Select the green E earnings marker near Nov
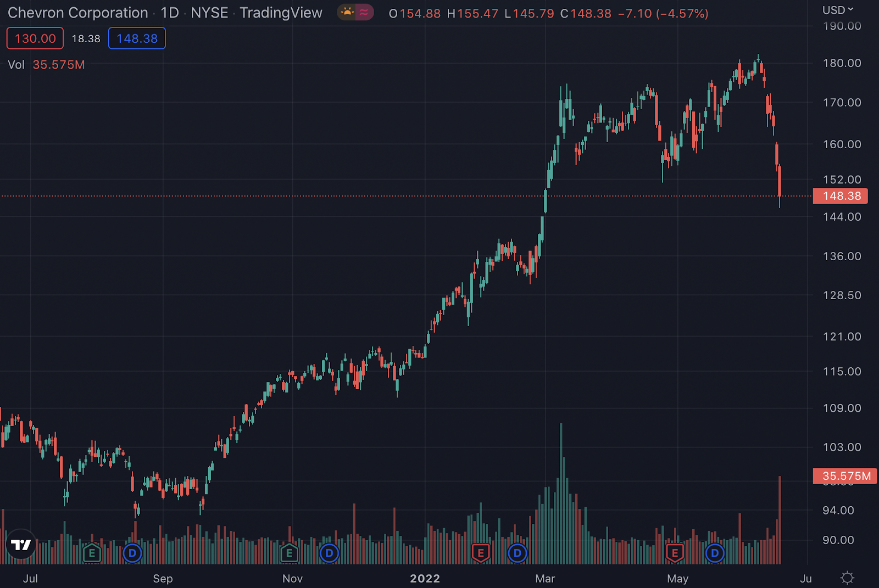Screen dimensions: 879x588 click(x=289, y=553)
